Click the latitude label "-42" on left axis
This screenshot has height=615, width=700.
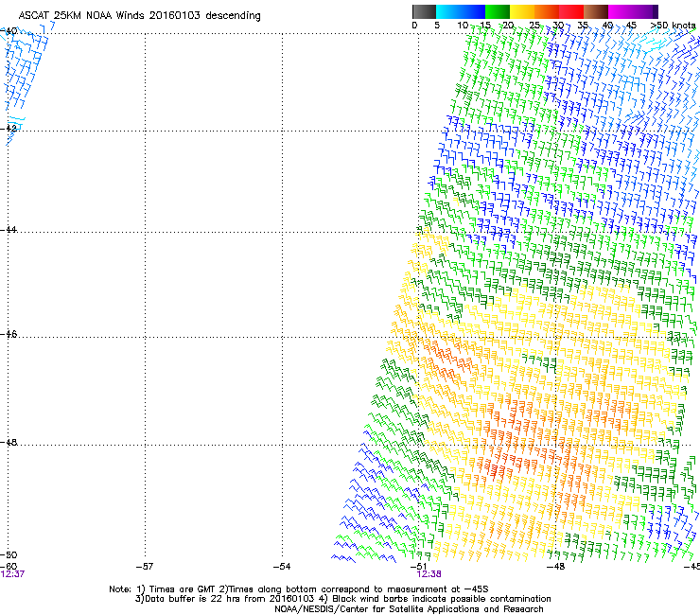(x=9, y=128)
